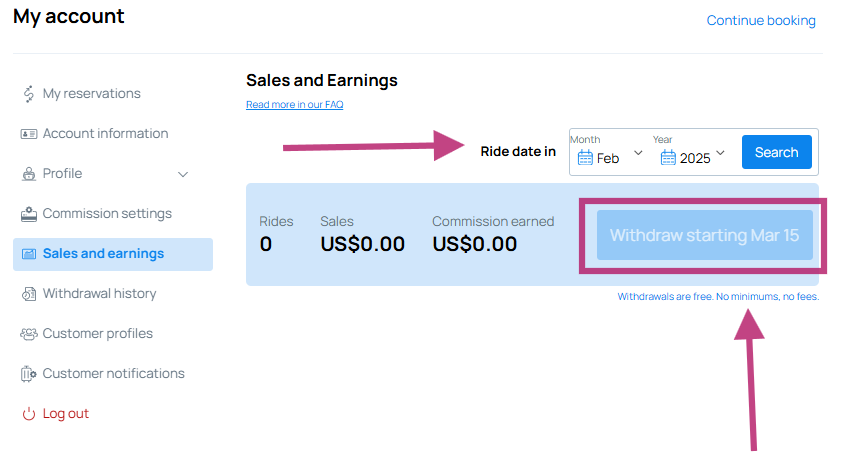Click the Log out power icon
The width and height of the screenshot is (842, 460).
(x=28, y=414)
